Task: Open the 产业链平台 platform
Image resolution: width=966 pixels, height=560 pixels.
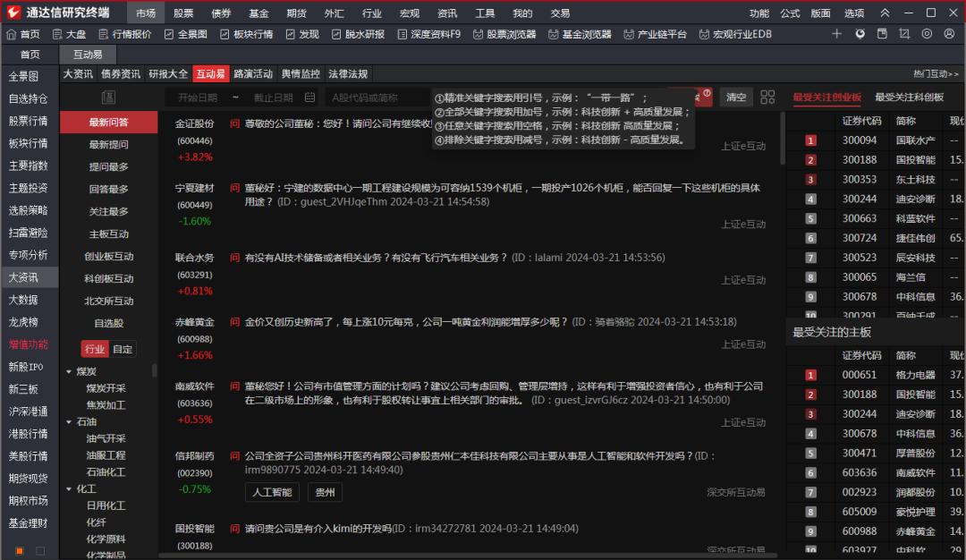Action: click(x=655, y=35)
